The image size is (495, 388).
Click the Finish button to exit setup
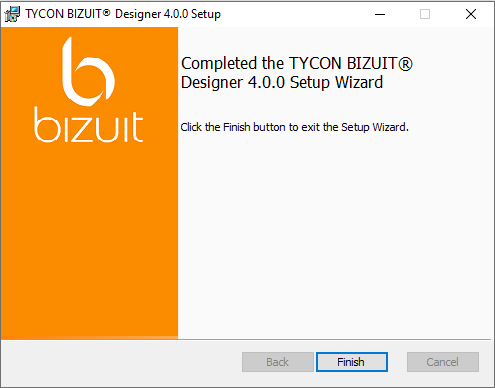click(x=352, y=362)
